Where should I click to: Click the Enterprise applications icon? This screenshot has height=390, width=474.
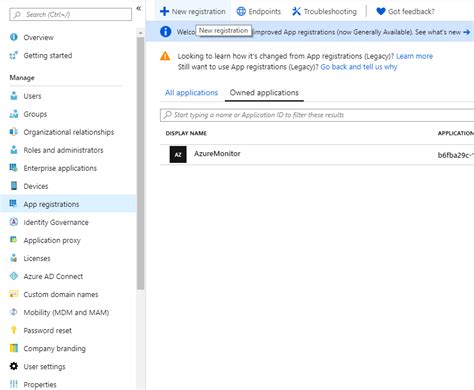point(14,168)
